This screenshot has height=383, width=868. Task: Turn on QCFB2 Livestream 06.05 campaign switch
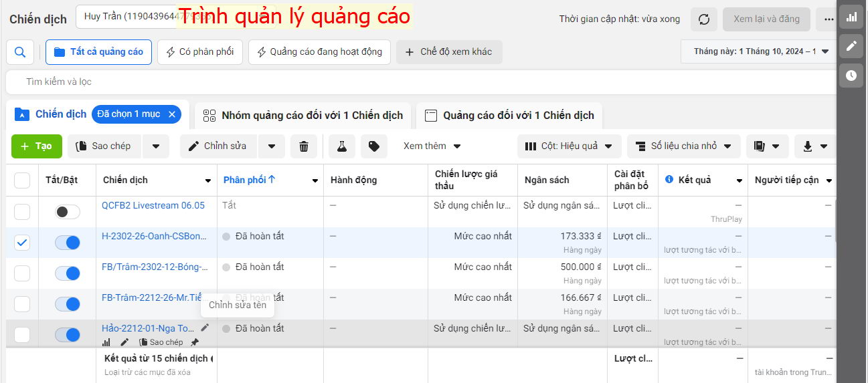tap(68, 212)
